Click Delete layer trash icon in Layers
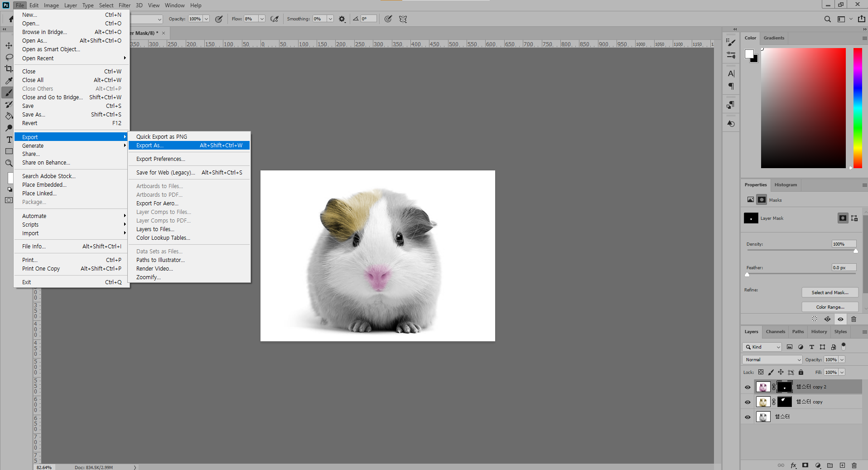This screenshot has width=868, height=470. [x=854, y=465]
